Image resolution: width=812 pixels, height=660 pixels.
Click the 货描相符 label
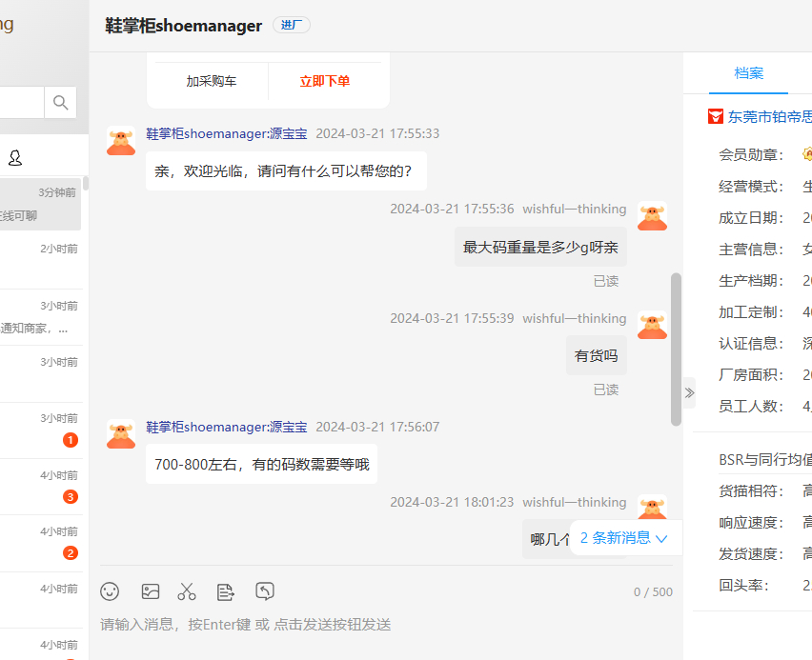pyautogui.click(x=751, y=490)
